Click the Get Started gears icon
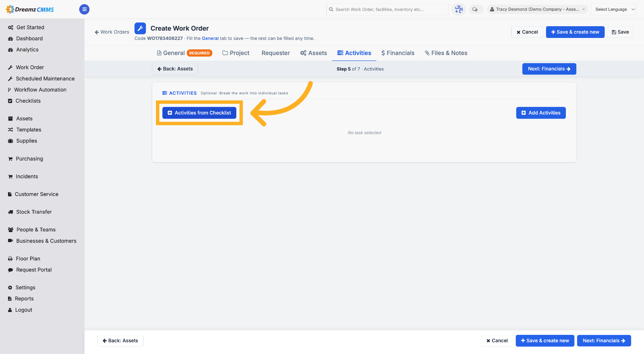The height and width of the screenshot is (354, 644). tap(11, 28)
